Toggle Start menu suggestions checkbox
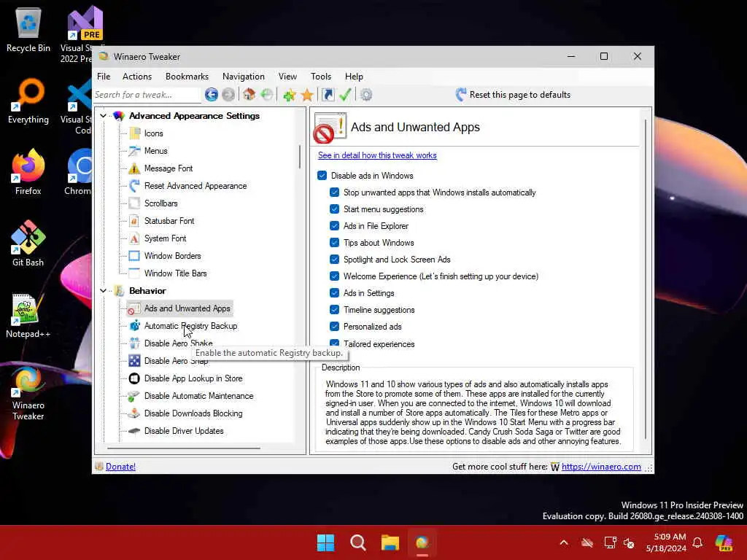747x560 pixels. coord(334,209)
